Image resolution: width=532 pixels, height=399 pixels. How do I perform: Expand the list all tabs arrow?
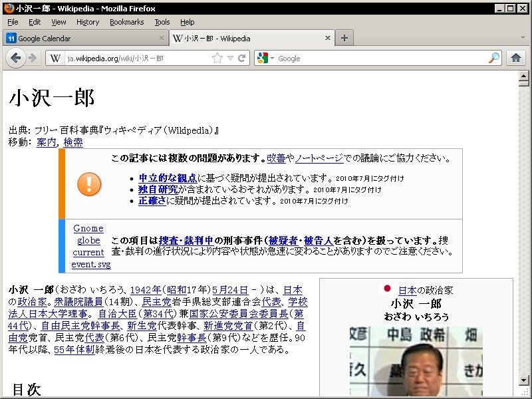coord(523,38)
